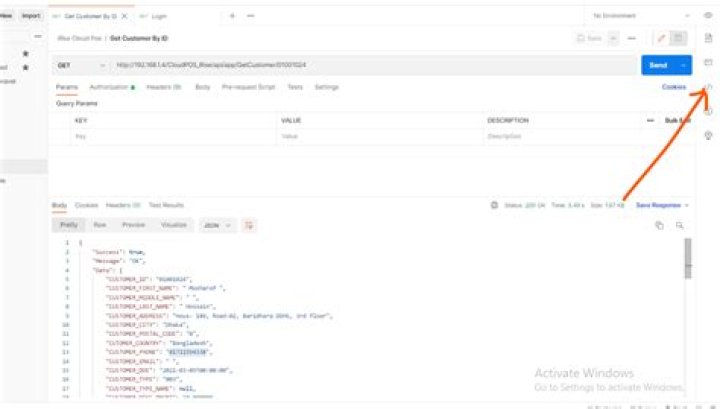The image size is (720, 409).
Task: Open the request Settings tab
Action: pos(326,87)
